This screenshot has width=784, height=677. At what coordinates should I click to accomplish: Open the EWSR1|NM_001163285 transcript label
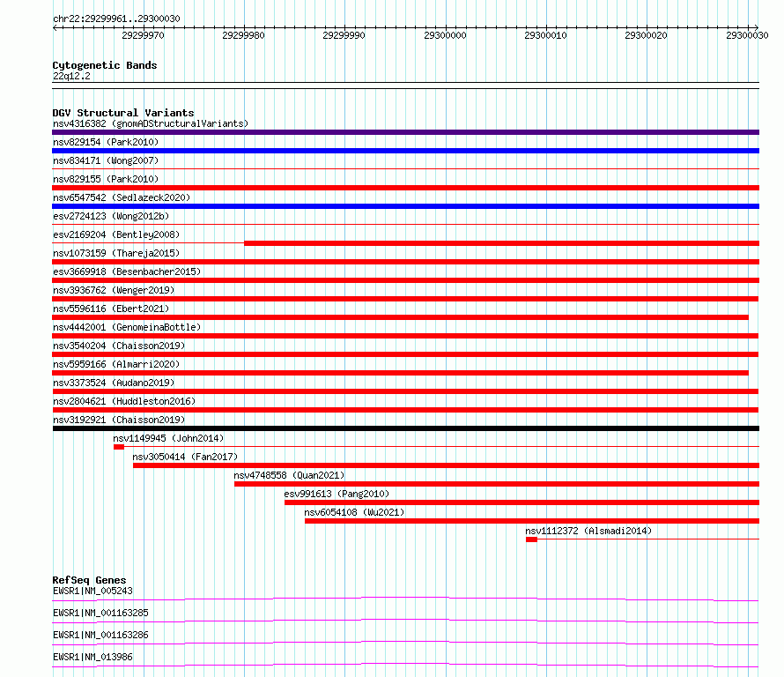(x=100, y=613)
